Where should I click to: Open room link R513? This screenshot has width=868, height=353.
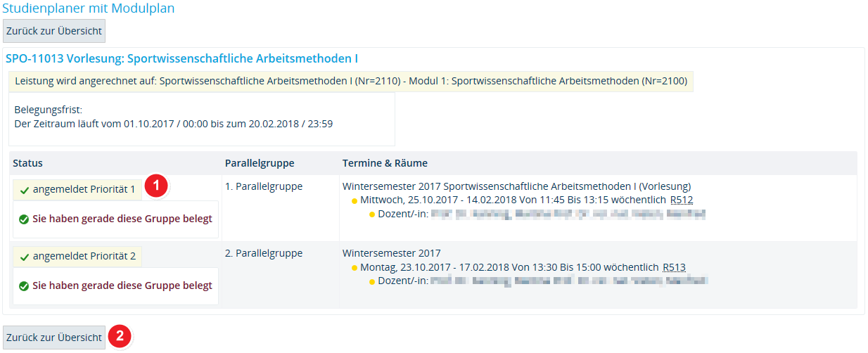pos(674,267)
